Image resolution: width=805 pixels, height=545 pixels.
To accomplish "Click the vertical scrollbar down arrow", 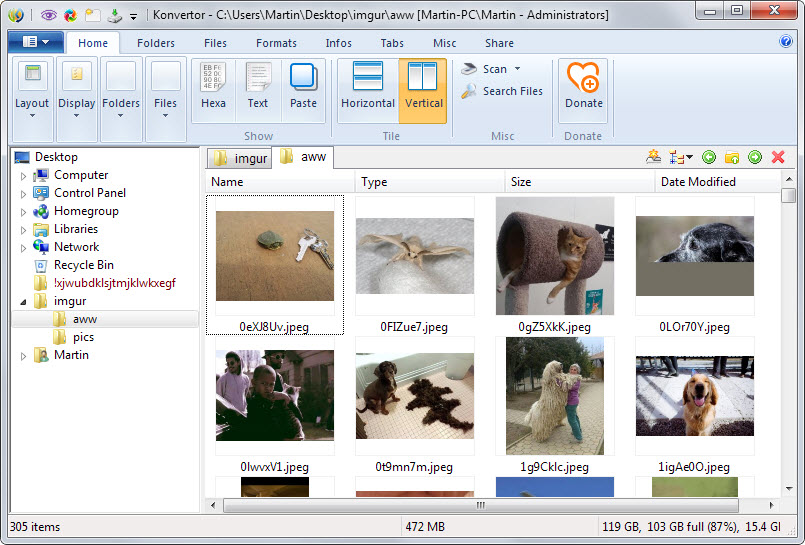I will [x=789, y=489].
